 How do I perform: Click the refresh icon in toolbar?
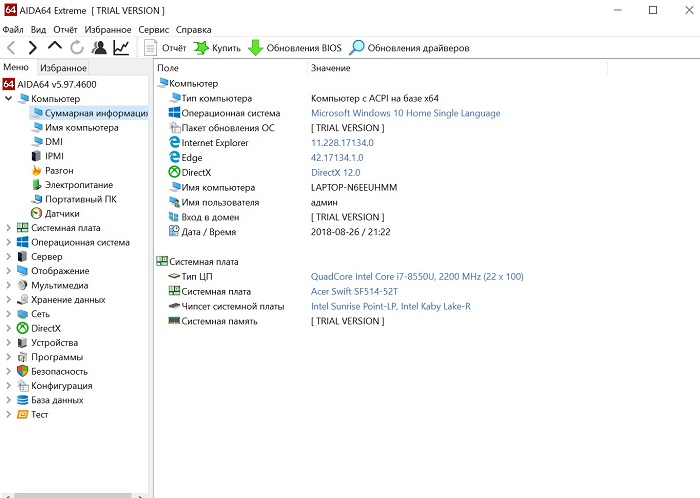tap(77, 47)
